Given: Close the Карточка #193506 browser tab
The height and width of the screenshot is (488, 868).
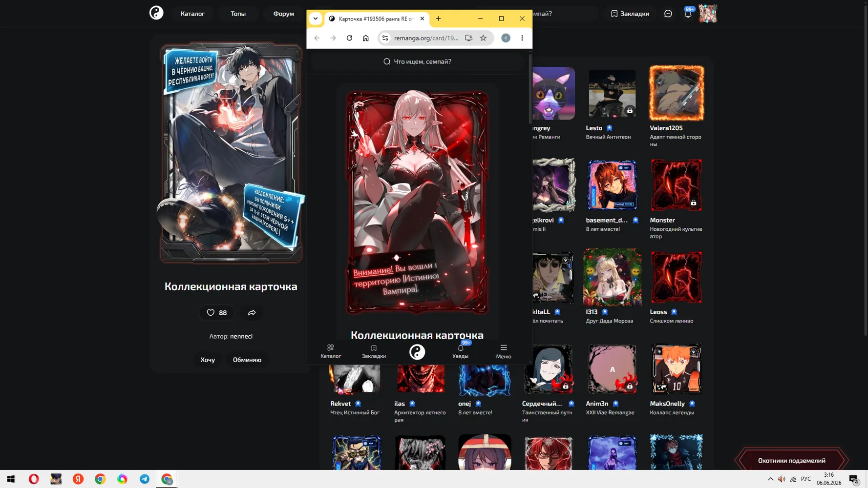Looking at the screenshot, I should (422, 19).
